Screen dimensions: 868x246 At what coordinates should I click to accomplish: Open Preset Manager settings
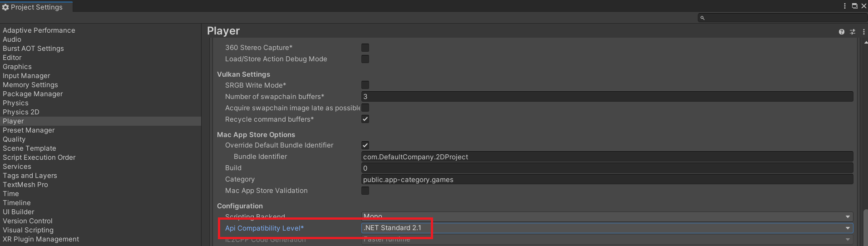(29, 130)
